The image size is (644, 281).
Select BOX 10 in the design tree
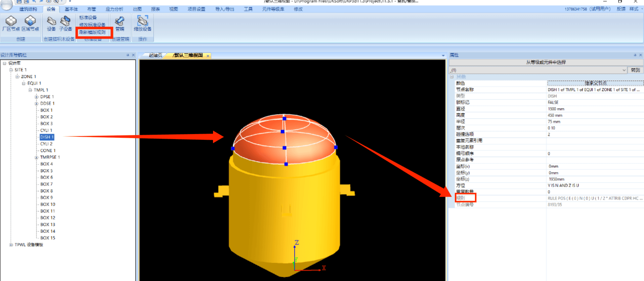[48, 204]
